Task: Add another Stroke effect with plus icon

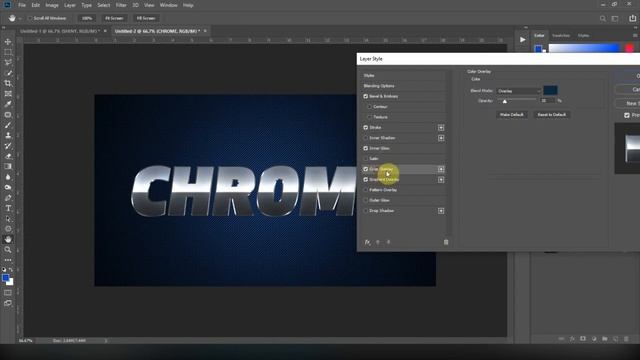Action: (441, 128)
